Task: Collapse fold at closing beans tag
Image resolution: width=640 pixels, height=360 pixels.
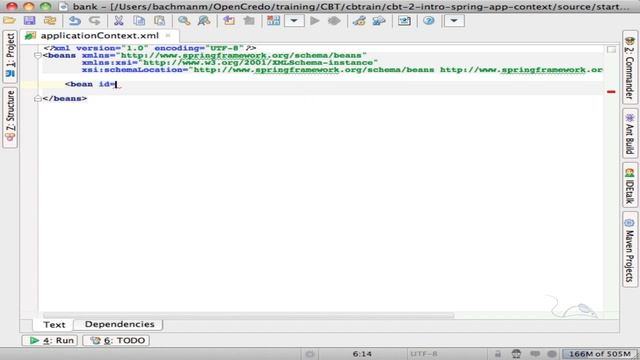Action: 38,98
